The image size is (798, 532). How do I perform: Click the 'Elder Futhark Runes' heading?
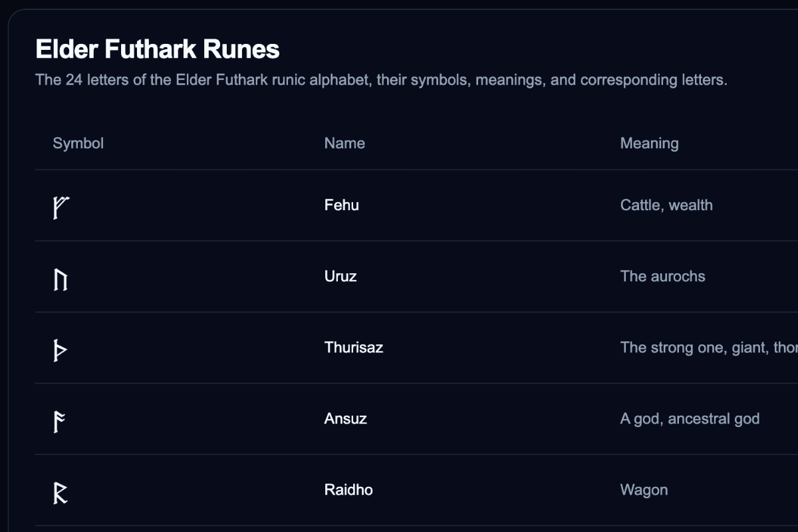[x=158, y=49]
